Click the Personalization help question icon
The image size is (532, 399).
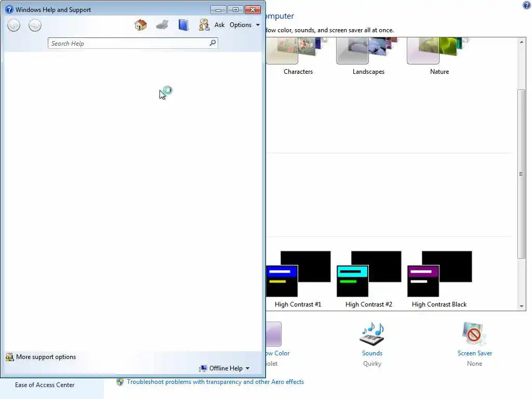coord(527,5)
